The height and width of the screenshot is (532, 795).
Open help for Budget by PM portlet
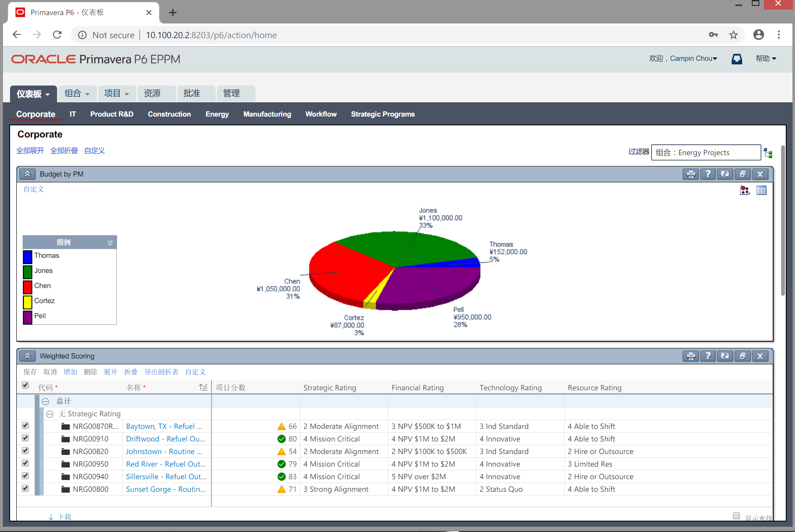pyautogui.click(x=708, y=174)
